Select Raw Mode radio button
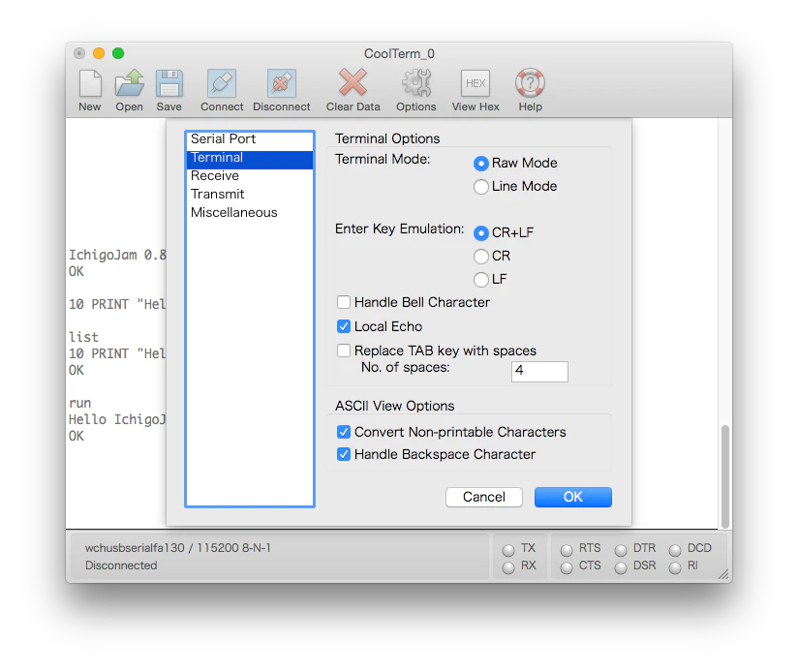This screenshot has height=672, width=798. 481,164
